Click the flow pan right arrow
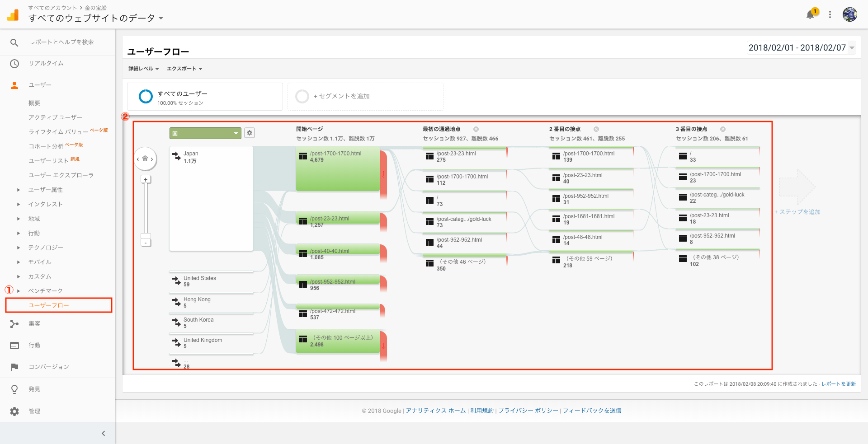 point(152,159)
